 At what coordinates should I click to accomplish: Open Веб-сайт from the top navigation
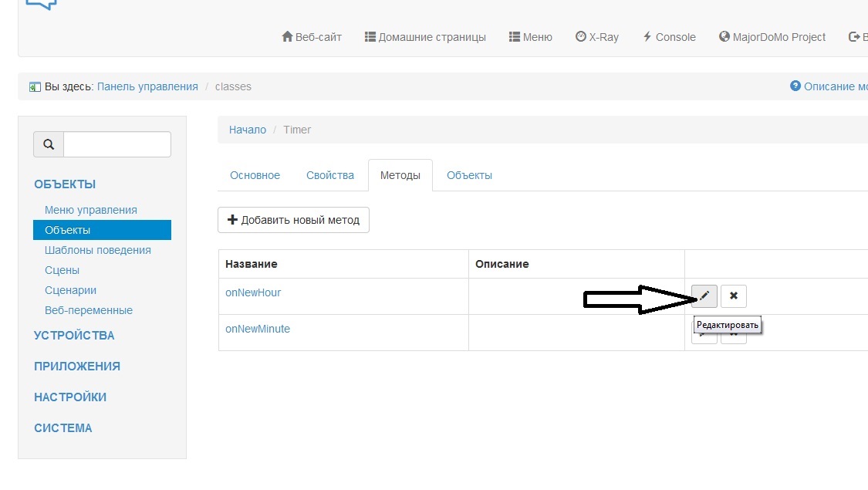[312, 37]
